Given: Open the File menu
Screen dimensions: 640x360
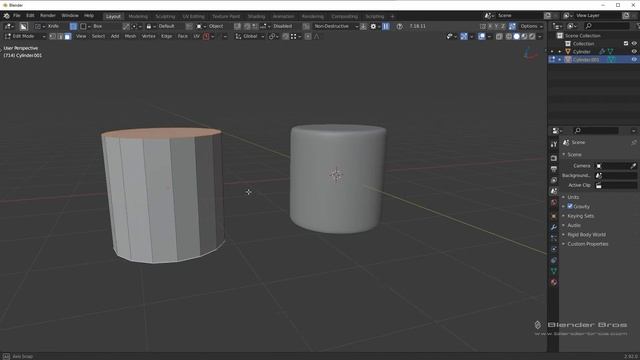Looking at the screenshot, I should pos(17,16).
